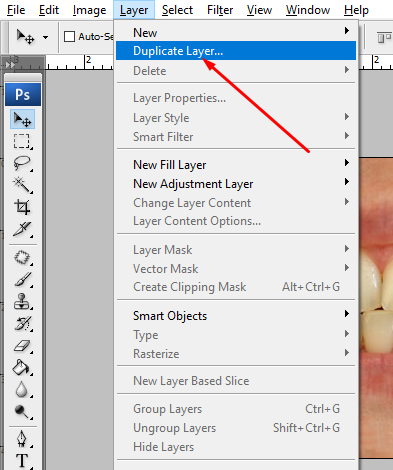Select the Magic Wand tool
This screenshot has width=393, height=470.
tap(22, 185)
